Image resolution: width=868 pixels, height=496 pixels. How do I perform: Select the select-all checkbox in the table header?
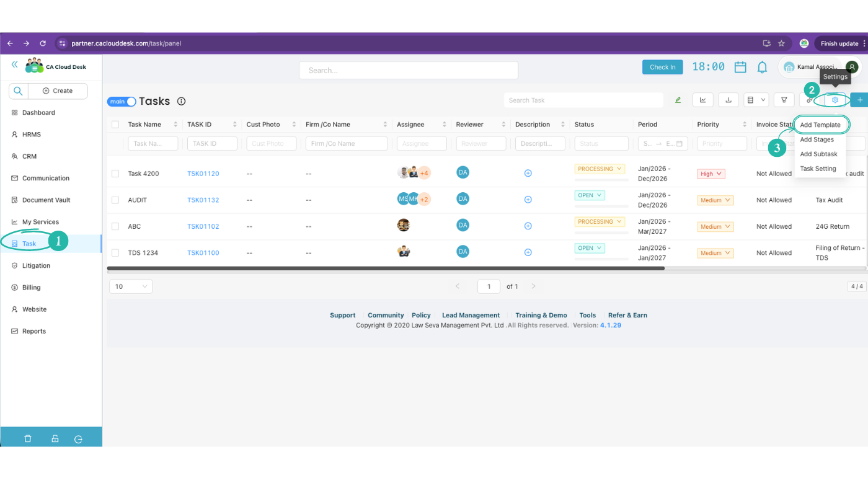pyautogui.click(x=115, y=124)
